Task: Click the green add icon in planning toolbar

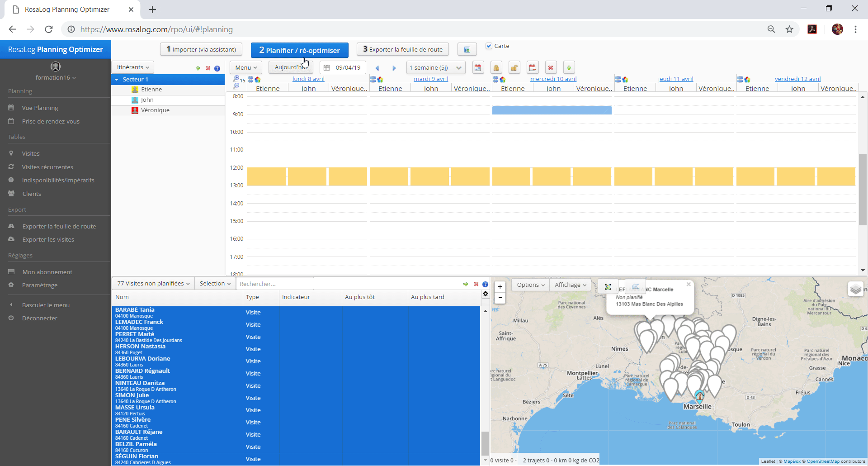Action: [x=569, y=68]
